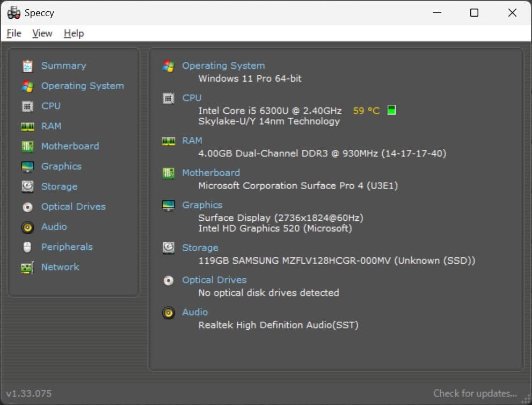Click the Motherboard icon in sidebar
The image size is (532, 405).
(x=27, y=147)
